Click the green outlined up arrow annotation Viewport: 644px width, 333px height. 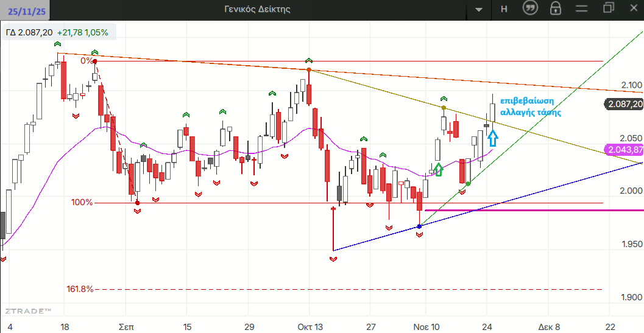pos(437,169)
